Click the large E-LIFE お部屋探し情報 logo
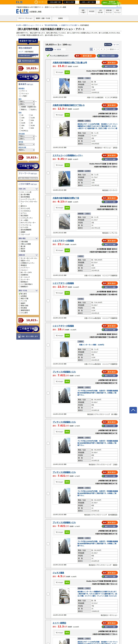This screenshot has width=138, height=644. (29, 11)
